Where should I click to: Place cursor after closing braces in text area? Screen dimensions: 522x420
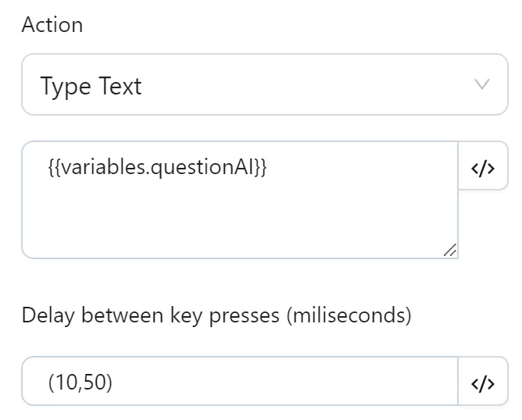268,167
